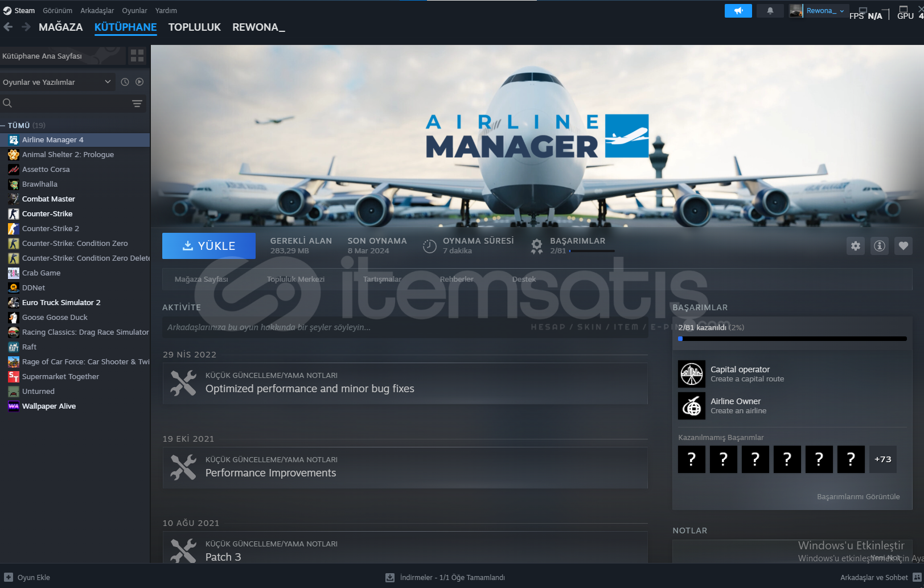Screen dimensions: 924x588
Task: Switch library to grid collections view
Action: coord(137,56)
